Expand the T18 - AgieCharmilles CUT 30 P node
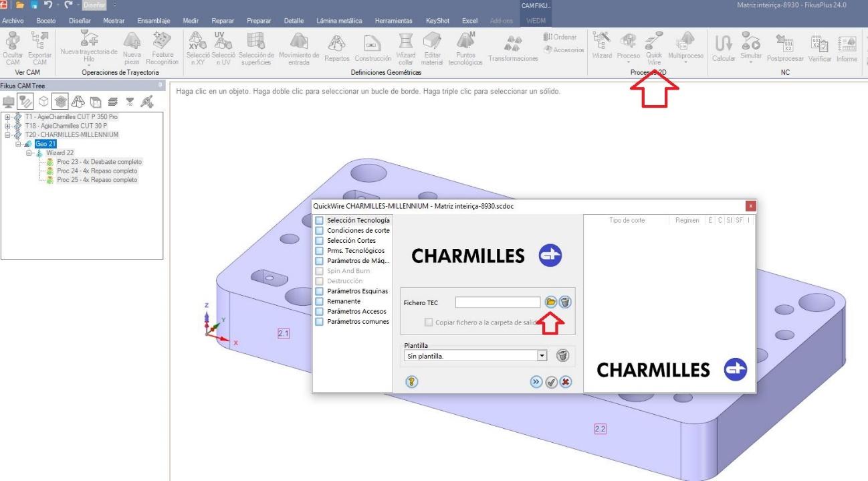This screenshot has height=481, width=868. [7, 126]
